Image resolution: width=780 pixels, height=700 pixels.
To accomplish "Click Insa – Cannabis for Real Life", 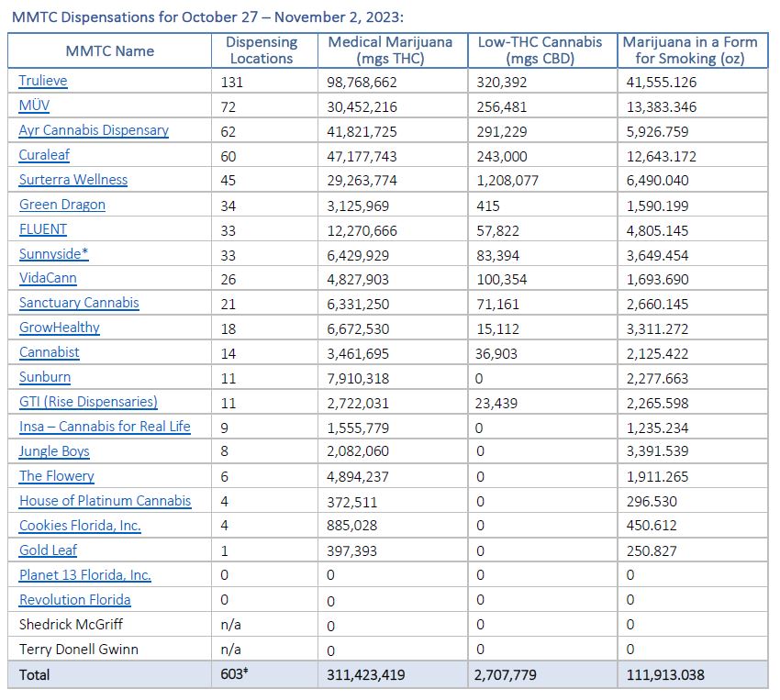I will (x=105, y=427).
